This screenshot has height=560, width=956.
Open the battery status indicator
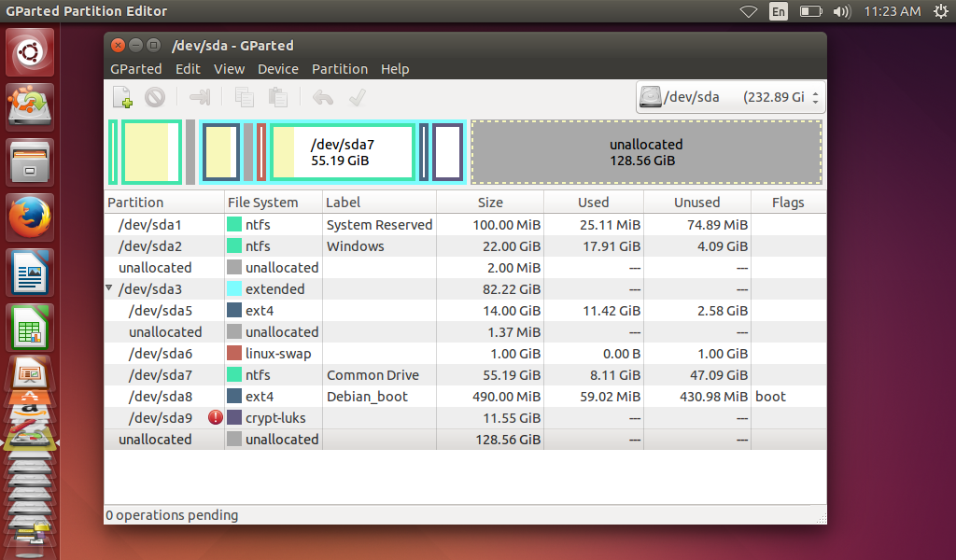click(x=811, y=11)
